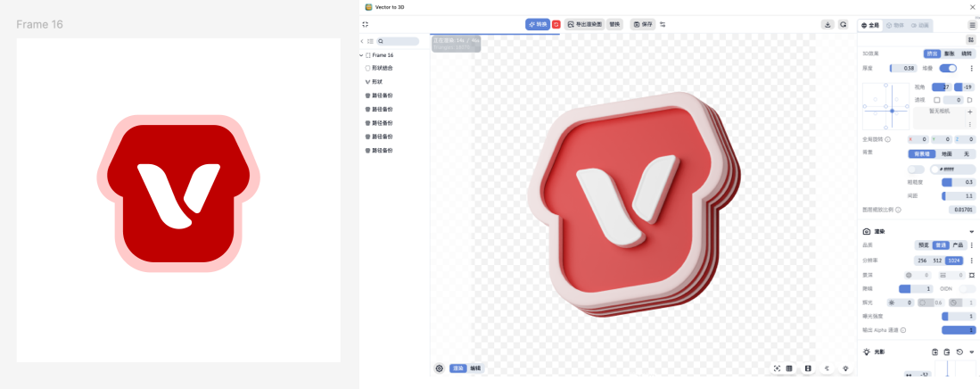Set resolution to 512
The image size is (980, 389).
(x=937, y=261)
